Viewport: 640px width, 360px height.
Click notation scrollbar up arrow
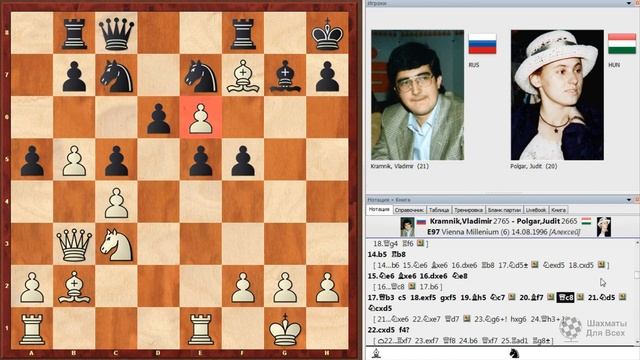point(637,243)
